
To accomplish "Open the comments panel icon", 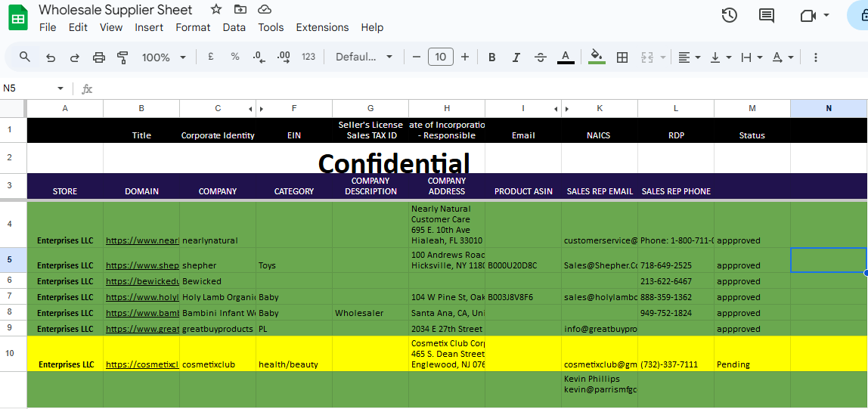I will click(x=767, y=15).
